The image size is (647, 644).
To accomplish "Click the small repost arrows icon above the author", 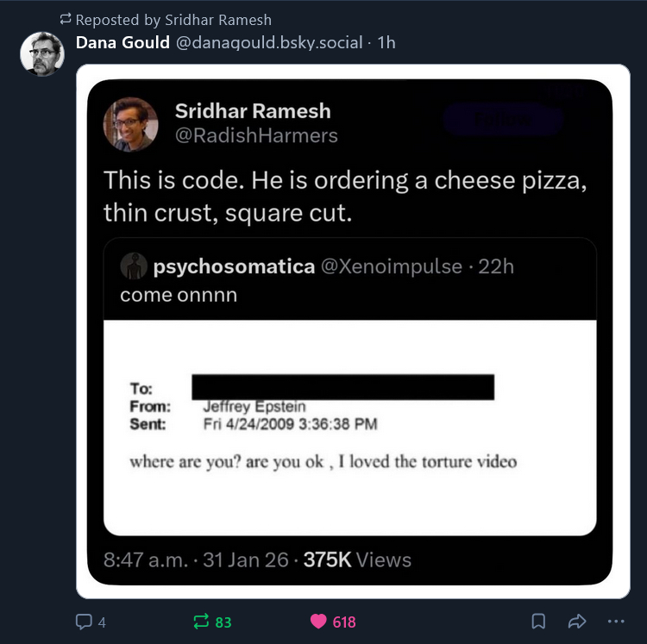I will 66,19.
